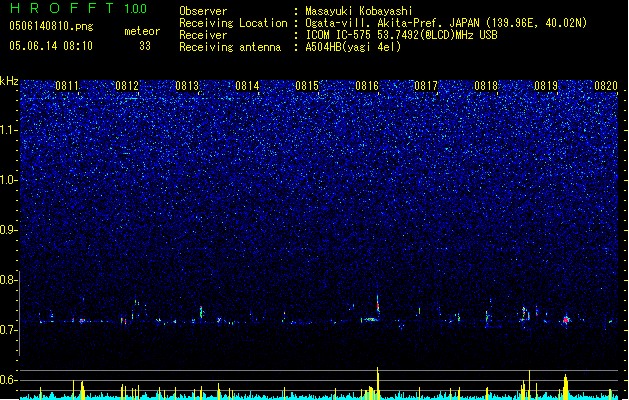The width and height of the screenshot is (629, 400).
Task: Click the 1.1 kHz axis label
Action: (9, 130)
